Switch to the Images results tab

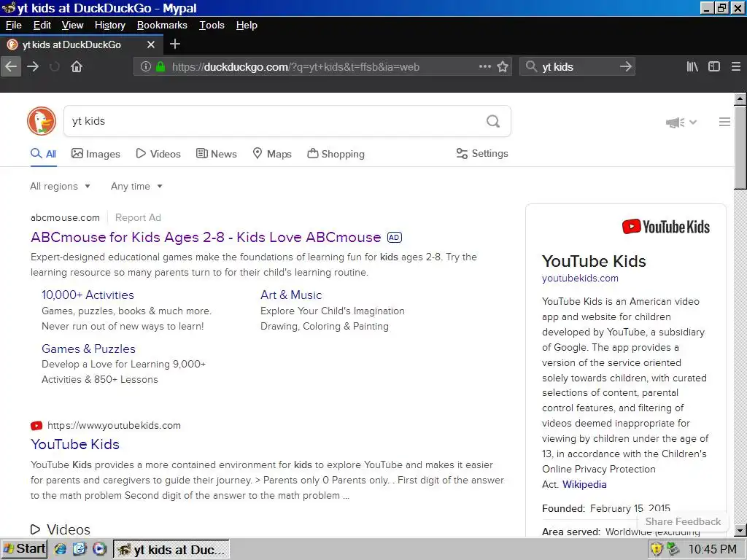pos(96,154)
